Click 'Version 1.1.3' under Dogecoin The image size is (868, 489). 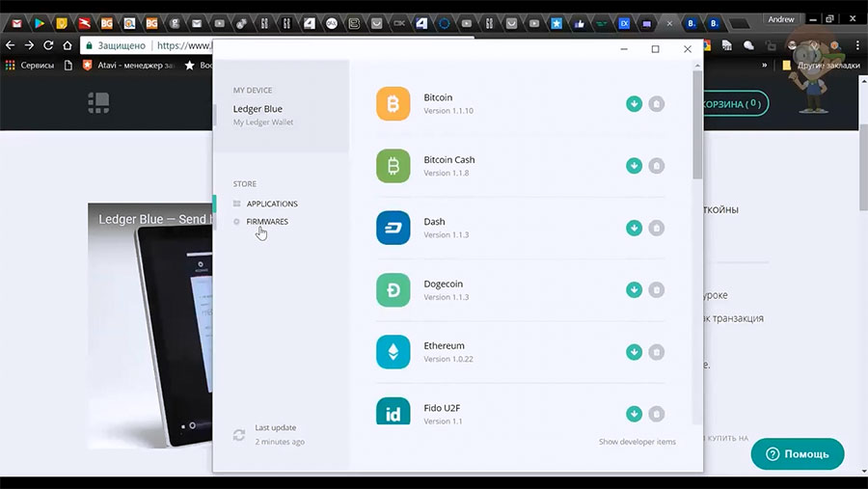coord(447,297)
